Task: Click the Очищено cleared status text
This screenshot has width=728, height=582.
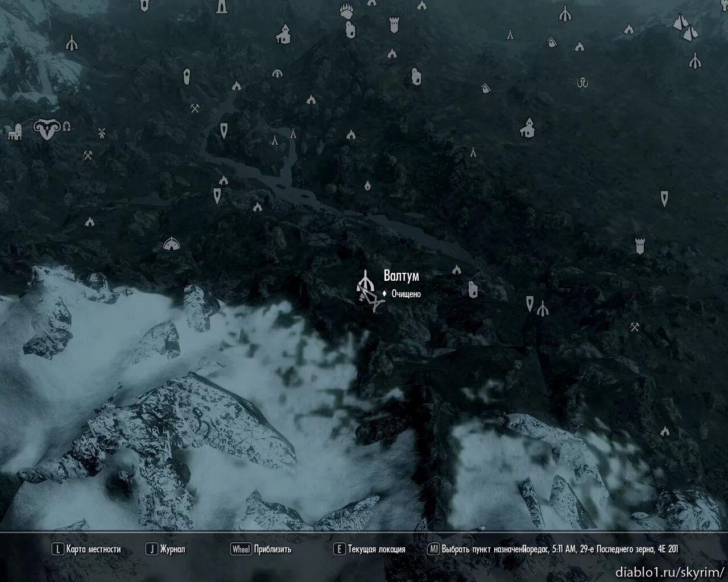Action: pyautogui.click(x=406, y=294)
